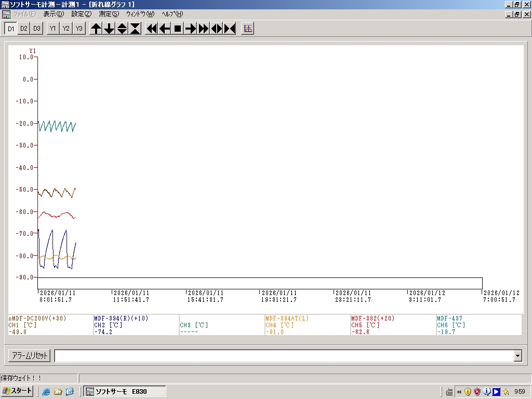Open the graph chart settings icon
Screen dimensions: 532x399
coord(248,29)
